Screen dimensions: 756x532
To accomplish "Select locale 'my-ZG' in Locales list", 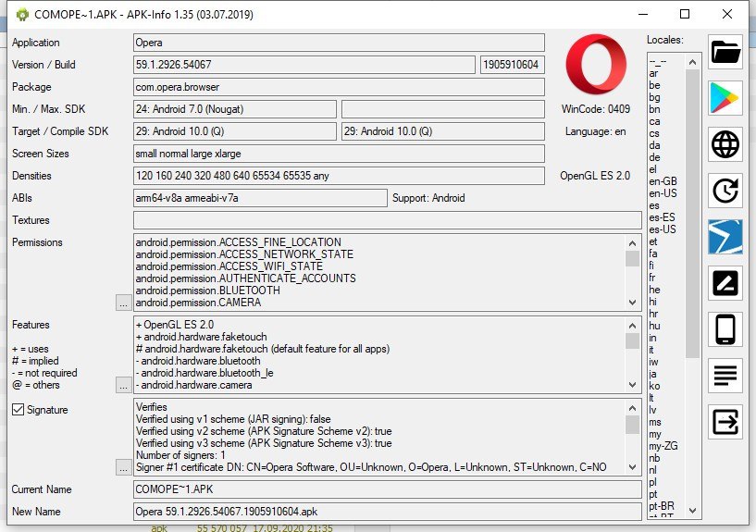I will (663, 446).
